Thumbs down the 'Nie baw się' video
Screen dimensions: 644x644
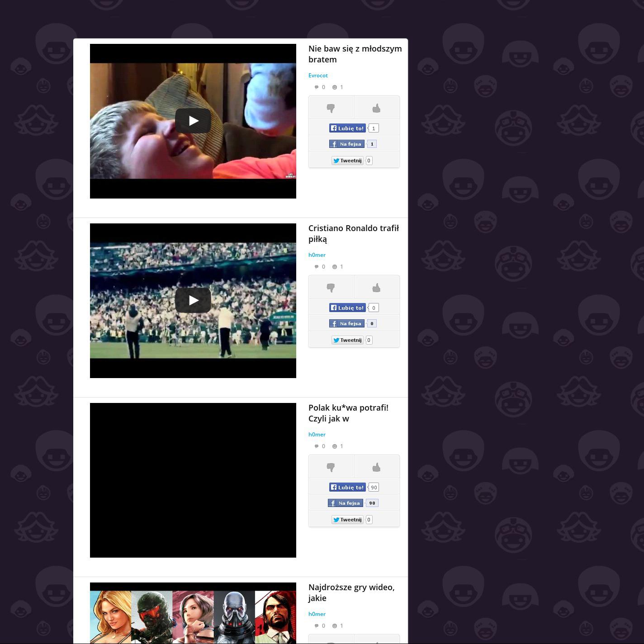pyautogui.click(x=331, y=108)
